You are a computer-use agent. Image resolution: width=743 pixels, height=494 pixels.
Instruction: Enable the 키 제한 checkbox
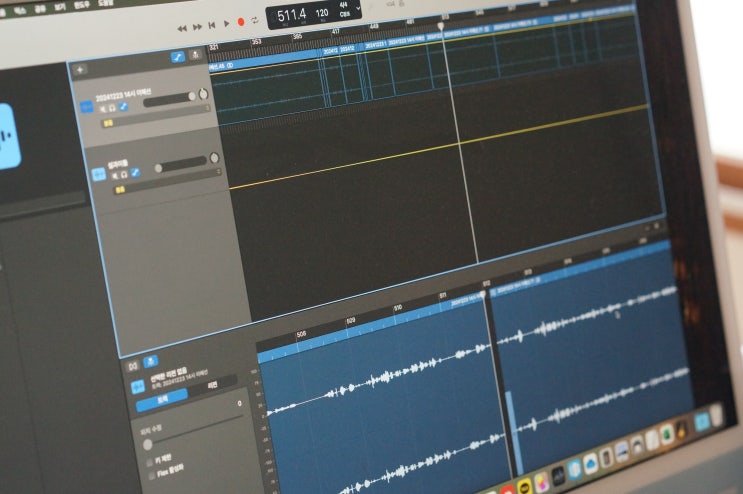(x=150, y=462)
